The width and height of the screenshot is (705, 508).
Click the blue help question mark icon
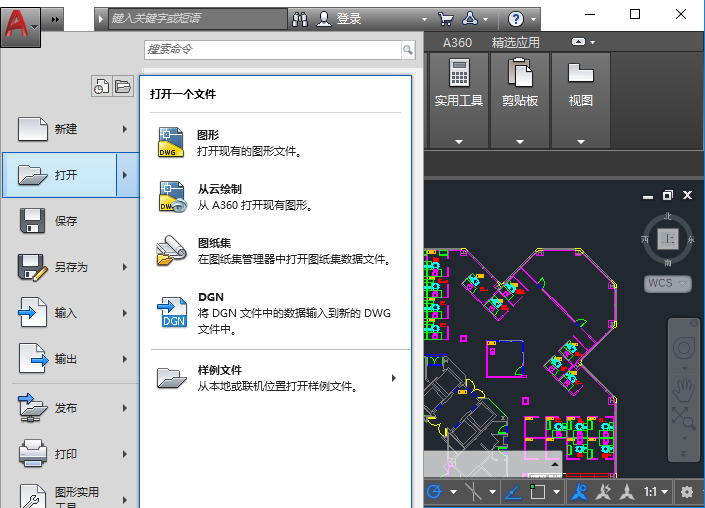[x=516, y=19]
